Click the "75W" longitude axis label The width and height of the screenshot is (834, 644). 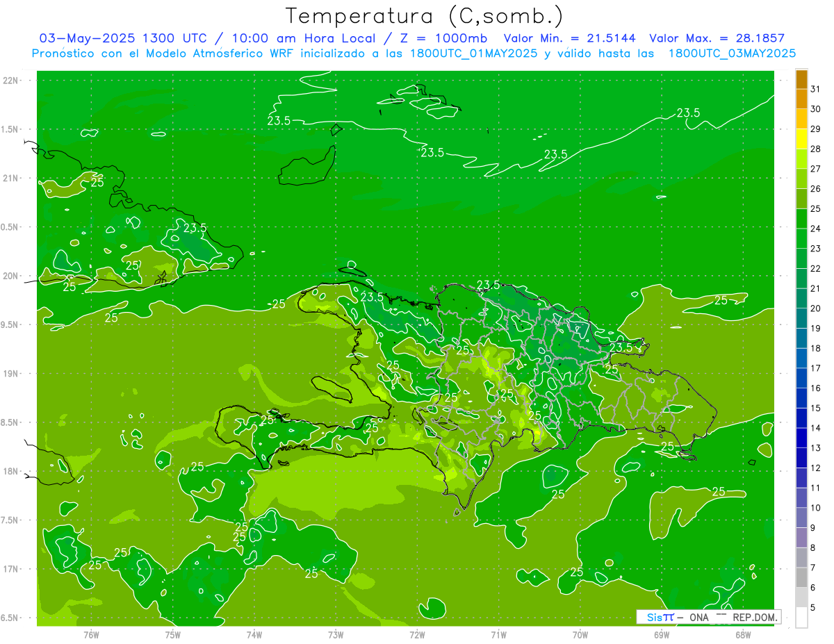(172, 635)
